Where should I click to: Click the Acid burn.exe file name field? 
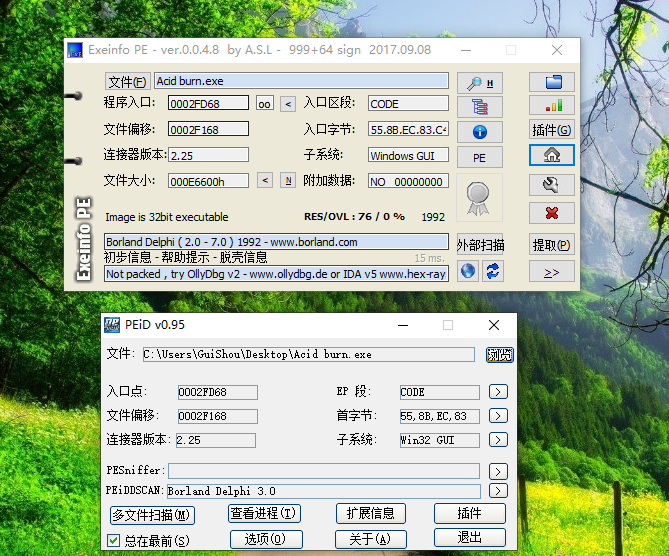tap(301, 81)
